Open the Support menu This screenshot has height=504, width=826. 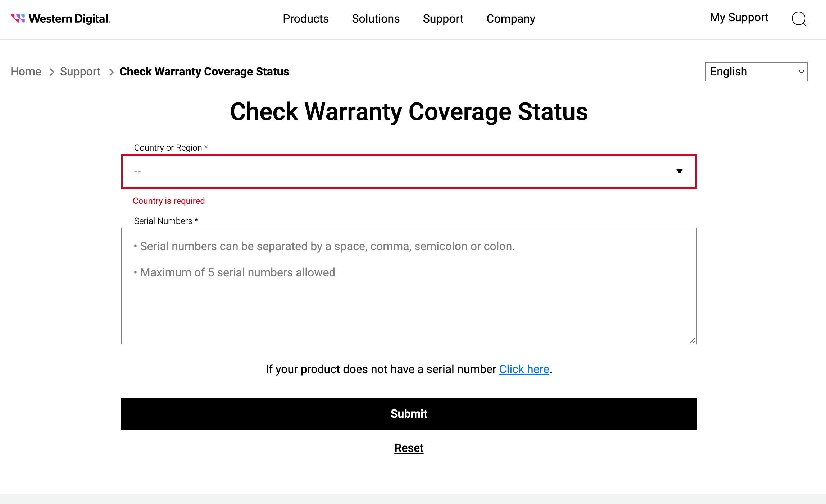pos(443,19)
